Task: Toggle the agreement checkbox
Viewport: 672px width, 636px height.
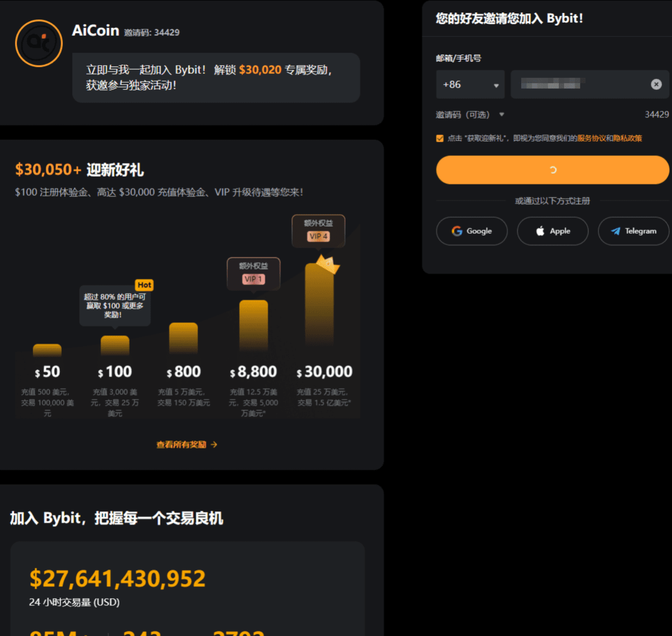Action: (x=440, y=138)
